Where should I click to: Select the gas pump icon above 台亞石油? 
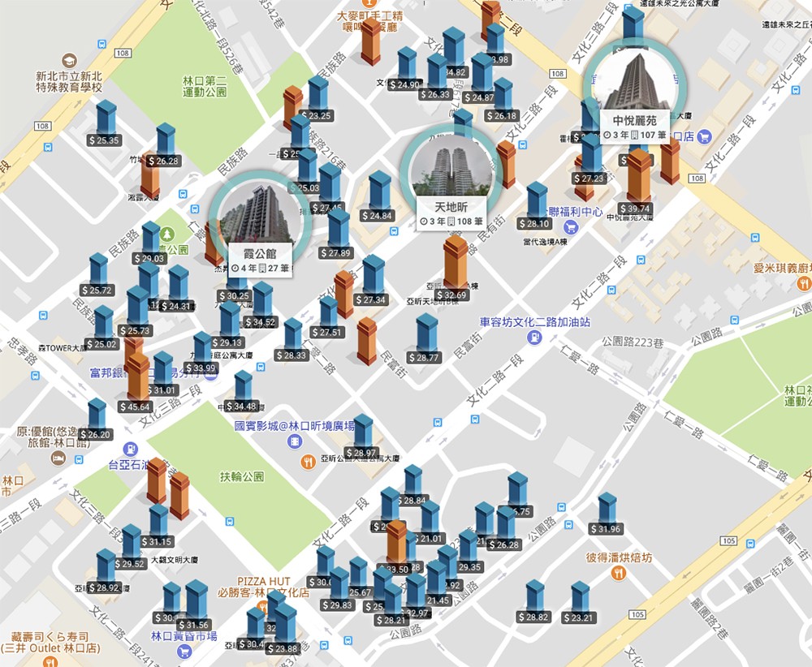(x=131, y=449)
